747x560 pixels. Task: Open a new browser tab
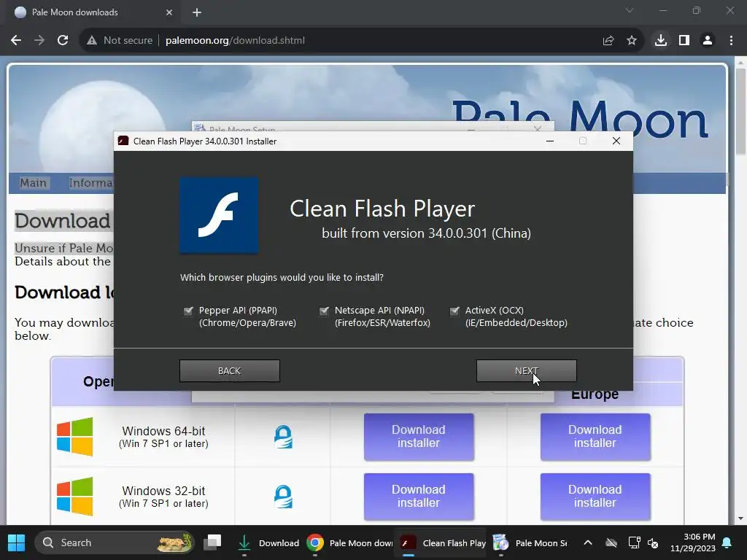click(197, 12)
